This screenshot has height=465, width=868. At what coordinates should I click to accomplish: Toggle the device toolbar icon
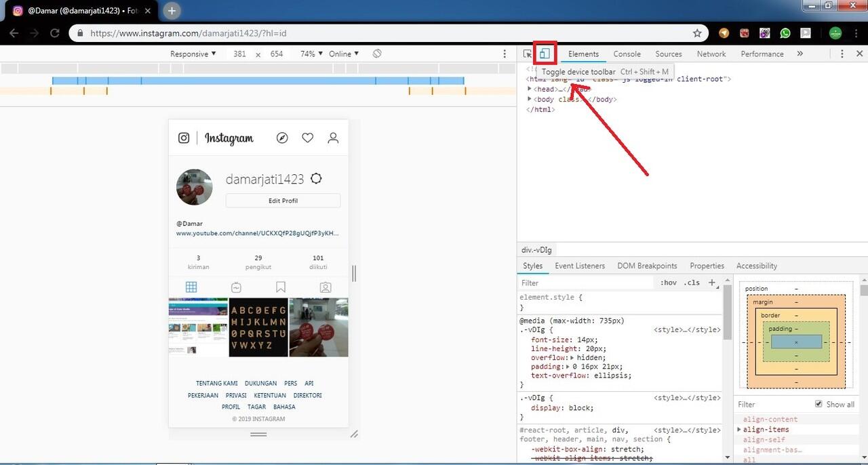click(545, 54)
